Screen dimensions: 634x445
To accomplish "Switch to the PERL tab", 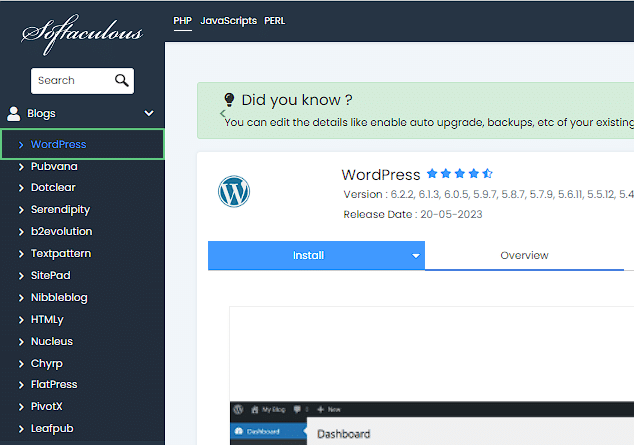I will click(x=275, y=21).
